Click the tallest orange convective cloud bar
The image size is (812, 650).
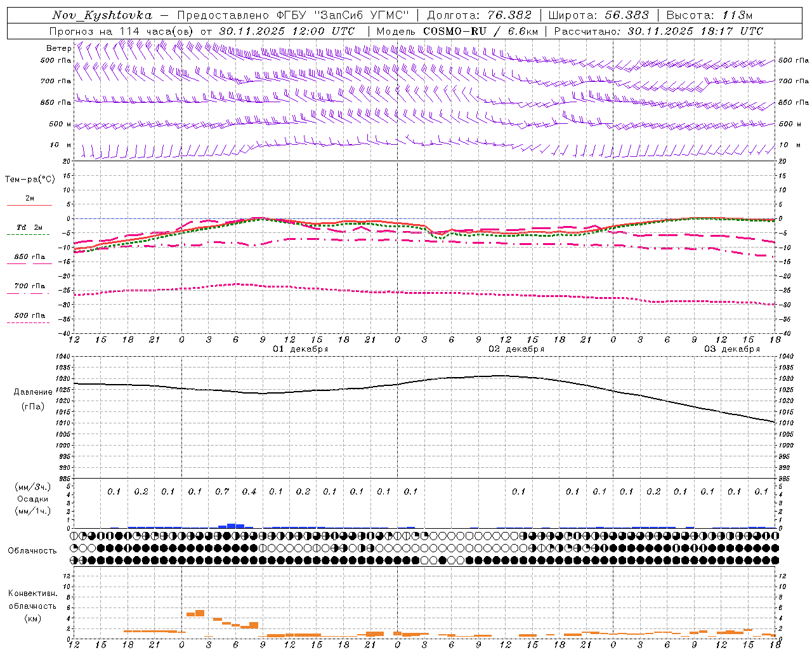point(200,613)
